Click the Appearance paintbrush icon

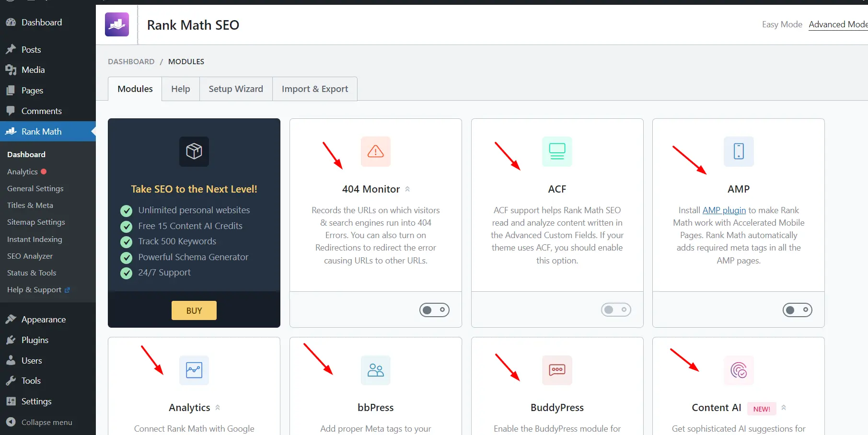11,319
